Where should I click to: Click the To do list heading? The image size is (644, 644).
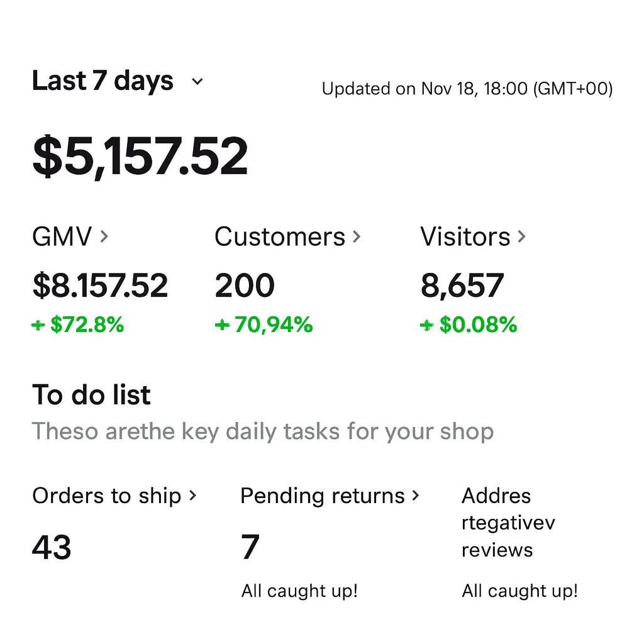(91, 395)
